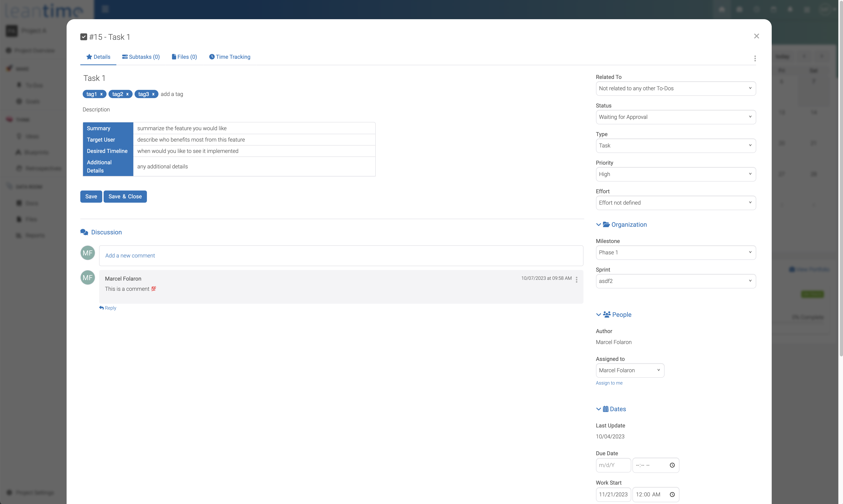Click the Work Start time clock icon
843x504 pixels.
point(672,494)
